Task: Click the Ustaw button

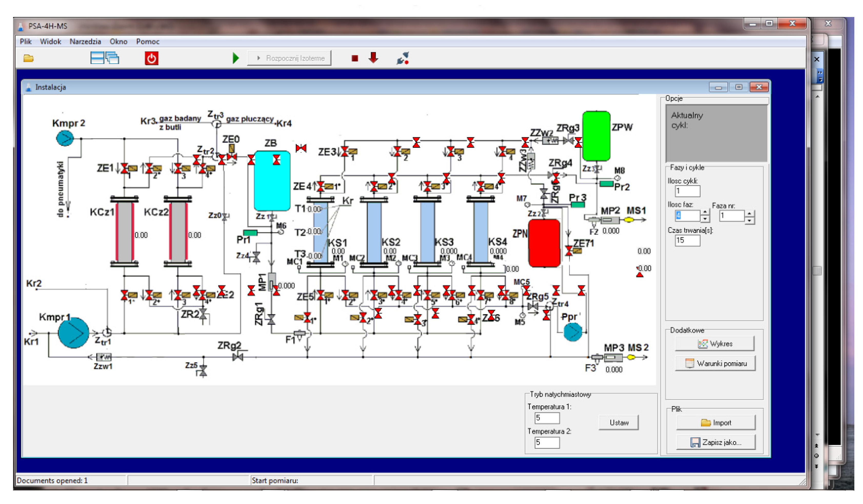Action: point(619,423)
